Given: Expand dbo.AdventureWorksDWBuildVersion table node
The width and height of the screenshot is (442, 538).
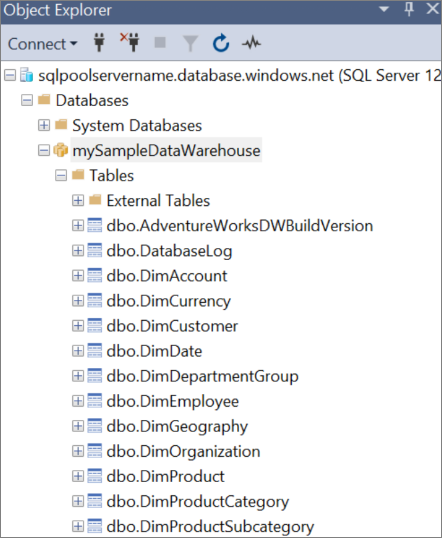Looking at the screenshot, I should pos(78,225).
